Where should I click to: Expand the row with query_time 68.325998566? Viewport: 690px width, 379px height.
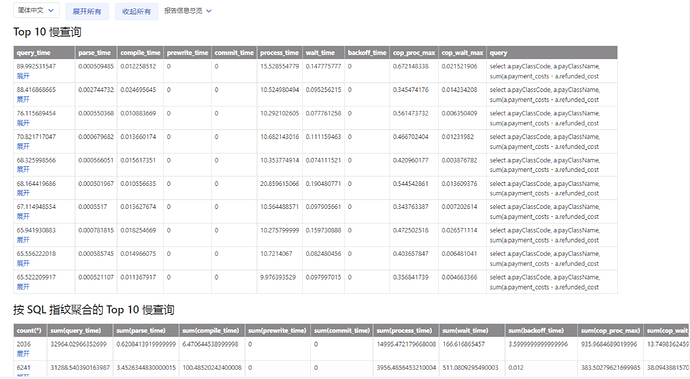click(23, 169)
